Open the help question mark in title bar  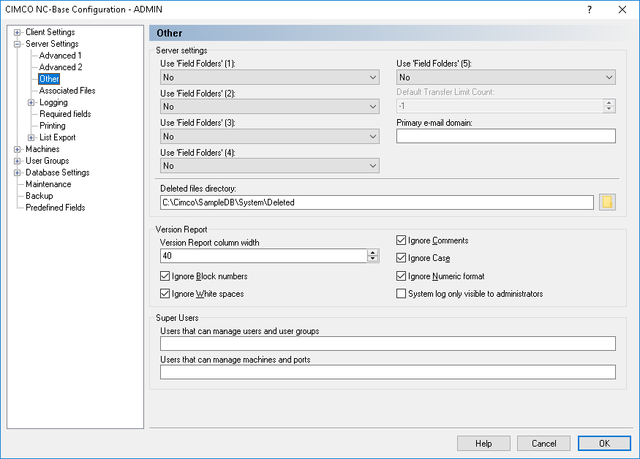point(589,9)
